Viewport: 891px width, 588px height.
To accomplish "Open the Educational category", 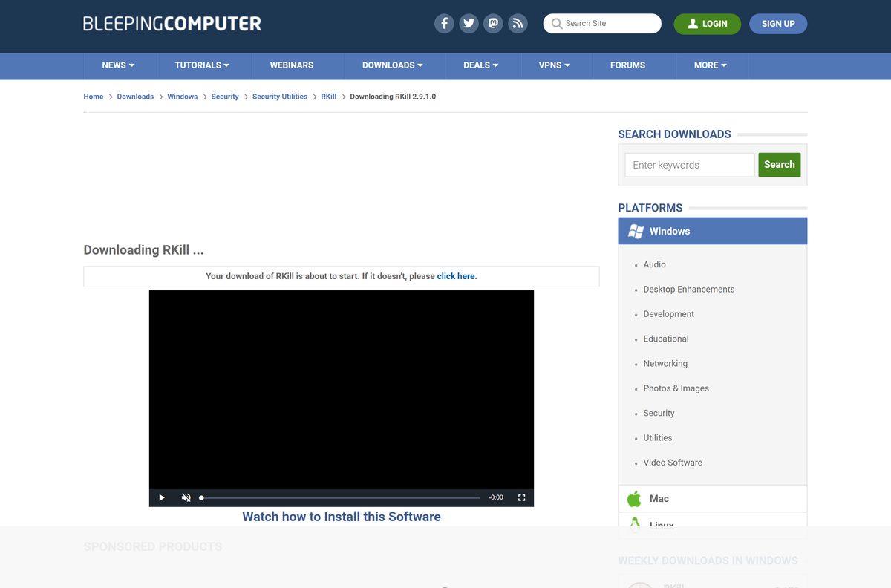I will pos(666,339).
